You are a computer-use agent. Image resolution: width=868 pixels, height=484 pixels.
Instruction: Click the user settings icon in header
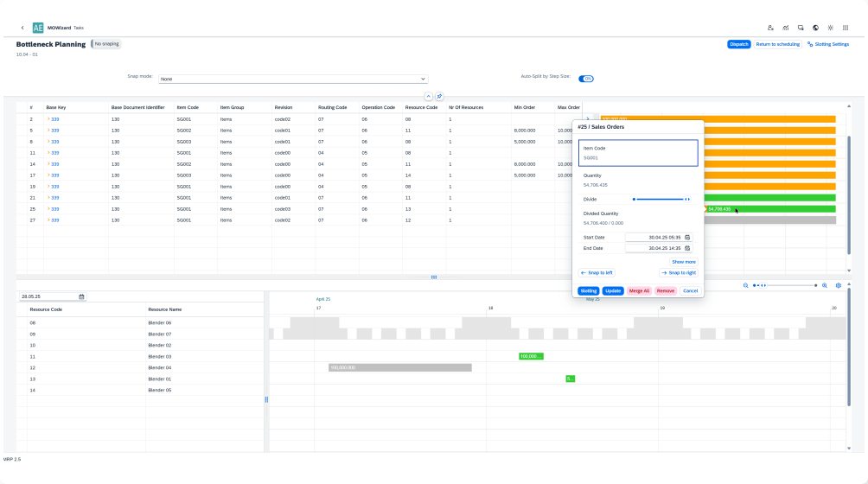[x=770, y=28]
